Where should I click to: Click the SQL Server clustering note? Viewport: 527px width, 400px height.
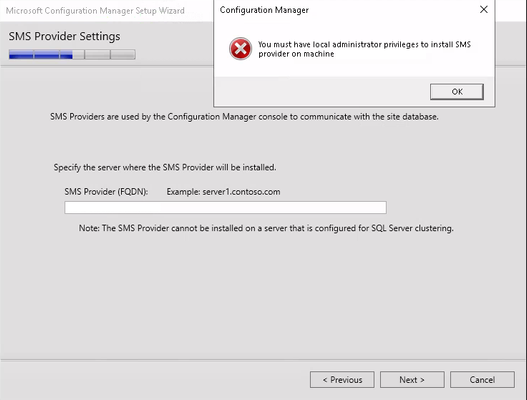click(266, 228)
